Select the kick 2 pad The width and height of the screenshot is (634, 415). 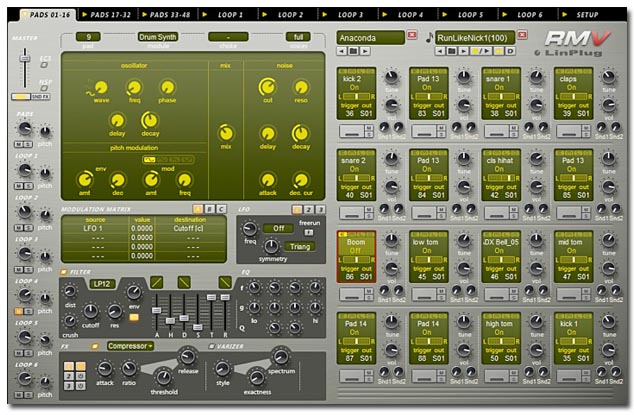tap(356, 93)
